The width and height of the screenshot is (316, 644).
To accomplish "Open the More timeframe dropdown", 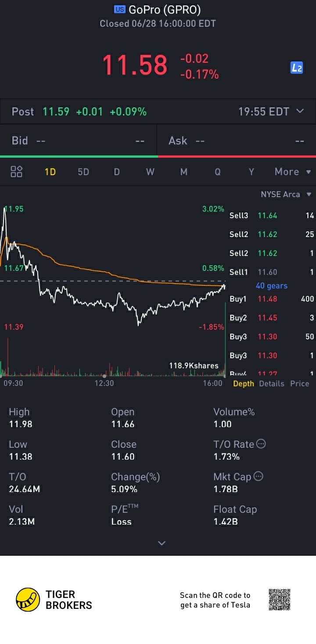I will tap(293, 172).
